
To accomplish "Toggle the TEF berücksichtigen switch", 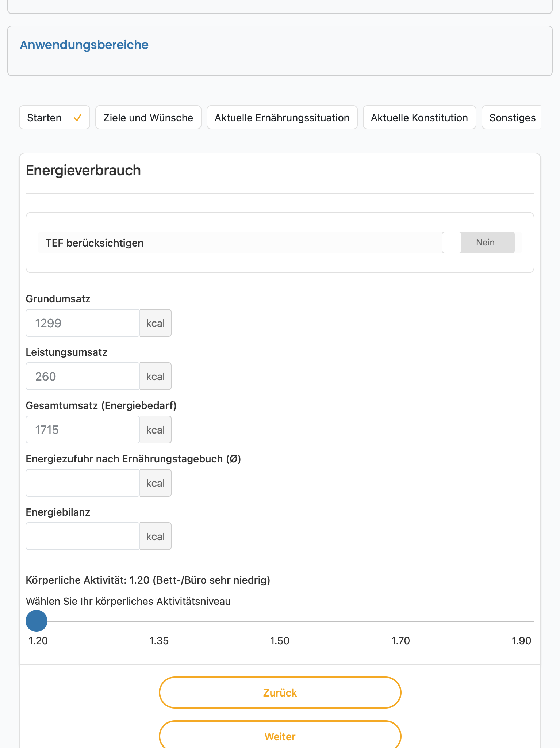I will point(478,243).
